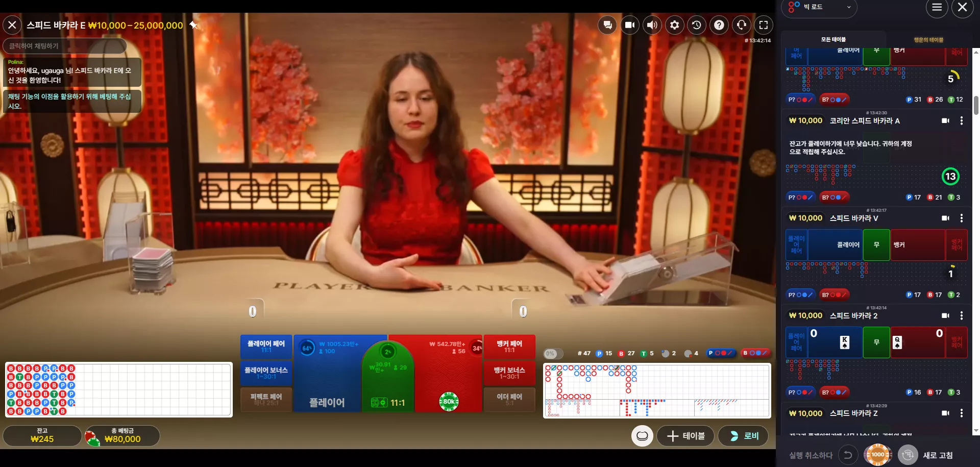Screen dimensions: 980x467
Task: Toggle B? prediction for 스피드 바카라 V
Action: tap(834, 295)
